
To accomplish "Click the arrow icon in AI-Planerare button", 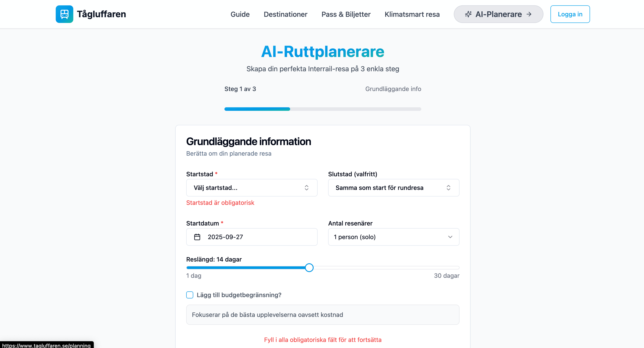I will point(529,14).
